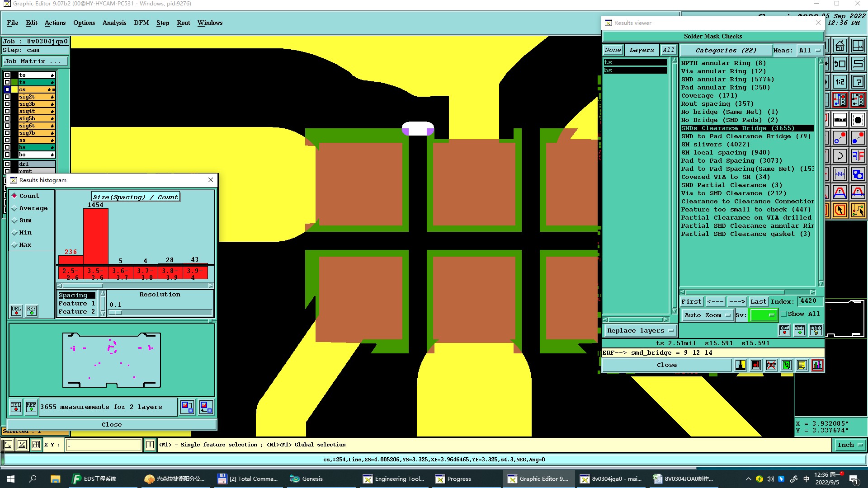Click the UNDO icon in Results viewer
Viewport: 868px width, 488px height.
click(816, 330)
